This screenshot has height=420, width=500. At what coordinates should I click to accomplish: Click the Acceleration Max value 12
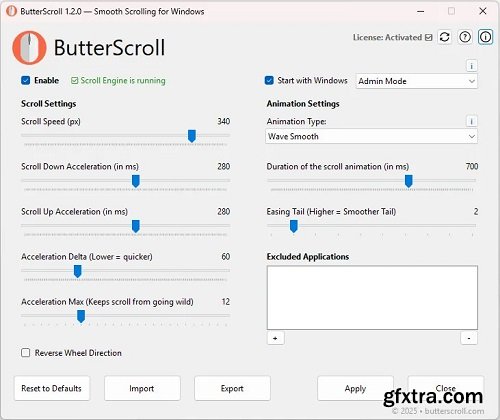[226, 302]
